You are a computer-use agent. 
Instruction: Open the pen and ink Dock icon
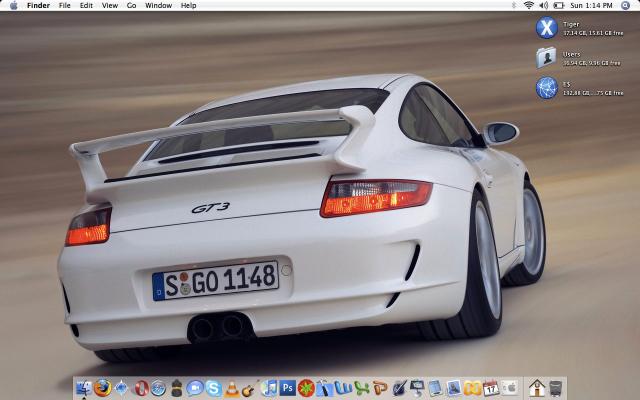(x=400, y=388)
